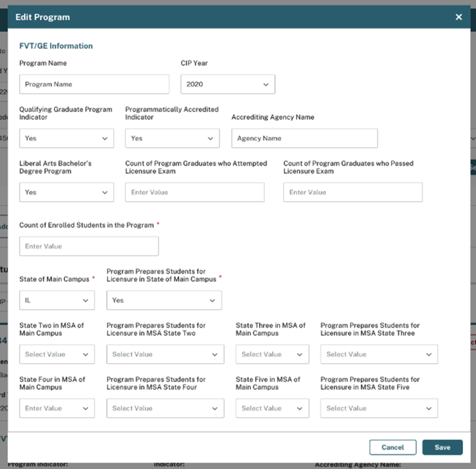Open Licensure in MSA State Five dropdown

(x=379, y=408)
